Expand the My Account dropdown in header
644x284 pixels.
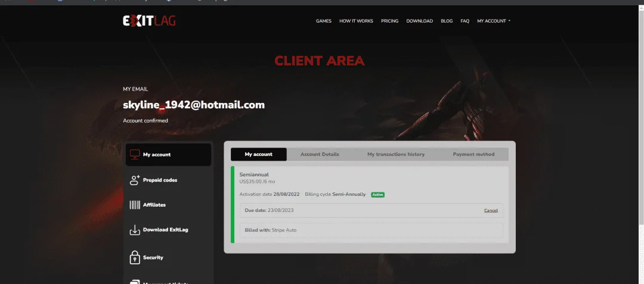coord(494,21)
